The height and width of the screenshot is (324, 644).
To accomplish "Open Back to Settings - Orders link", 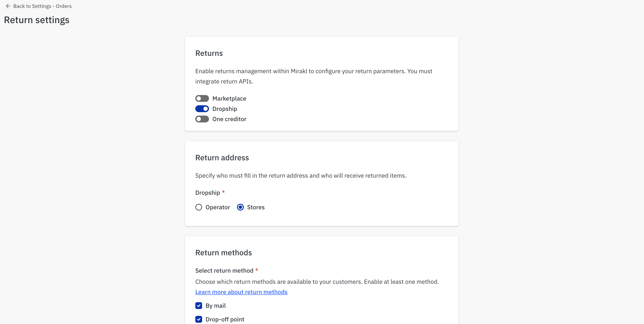I will click(42, 6).
